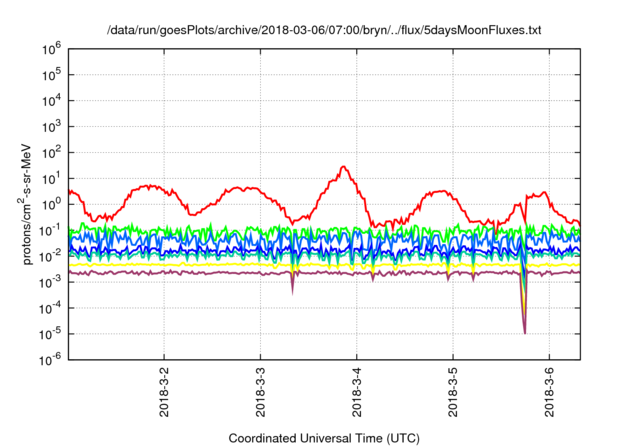Select the 10^-2 y-axis label
Screen dimensions: 640x448
(x=51, y=257)
